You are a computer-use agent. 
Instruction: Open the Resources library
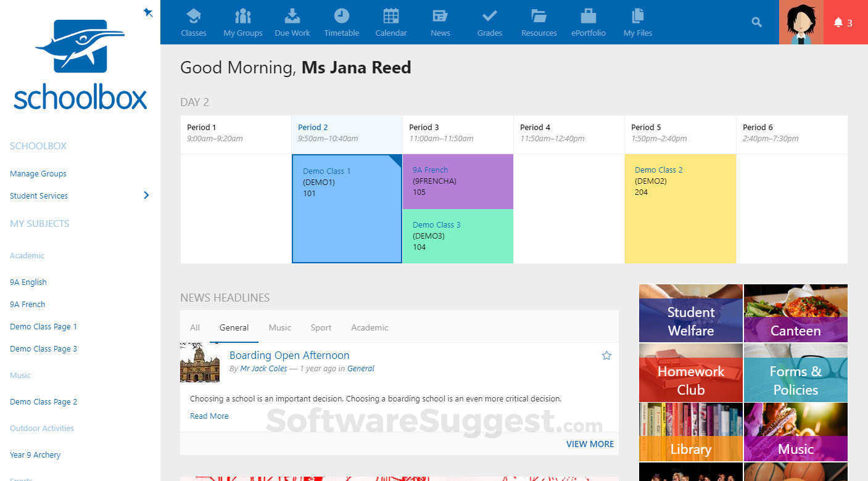[538, 22]
